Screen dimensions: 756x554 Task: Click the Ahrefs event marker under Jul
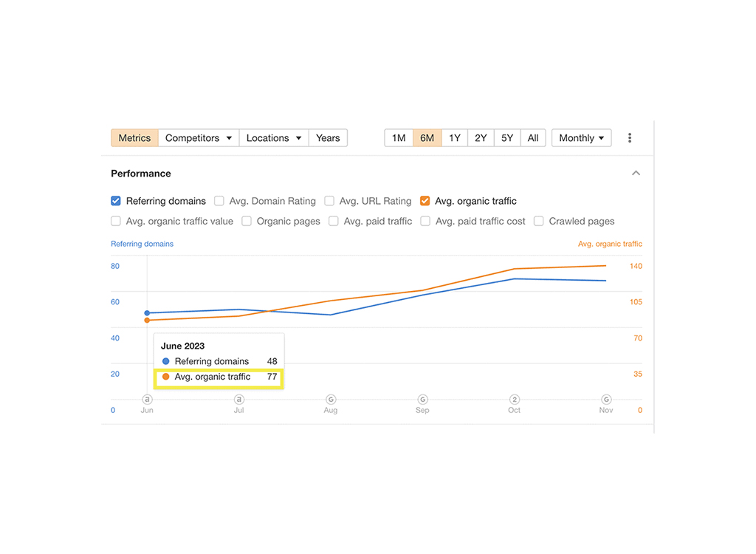click(x=238, y=400)
